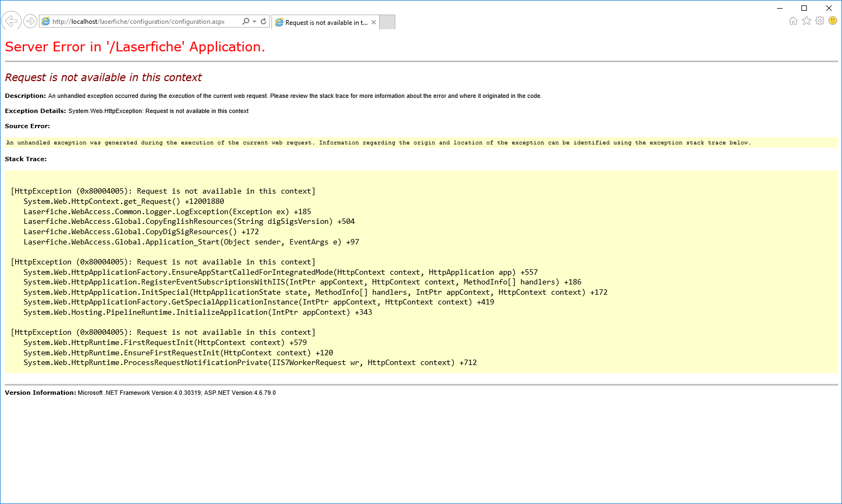Open the Home page icon

click(793, 21)
